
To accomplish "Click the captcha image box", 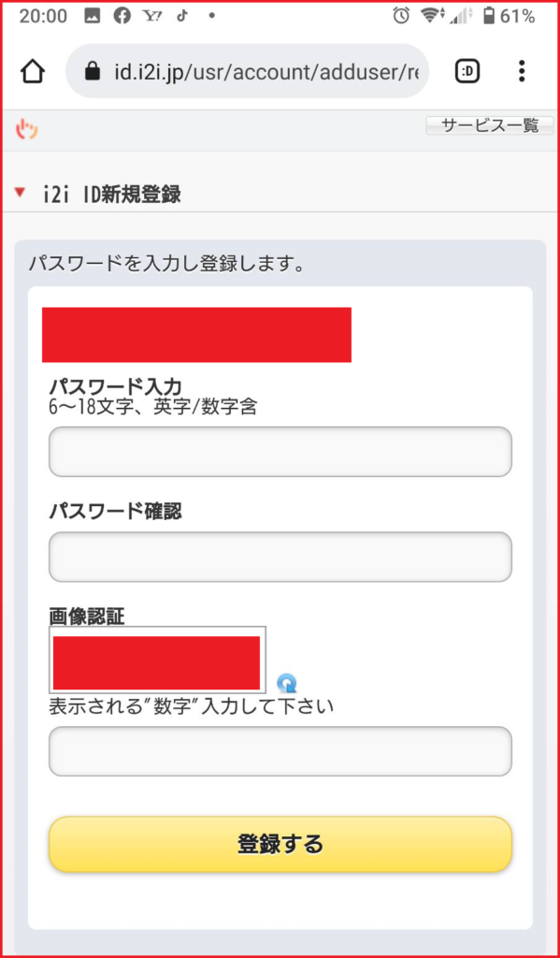I will 157,662.
